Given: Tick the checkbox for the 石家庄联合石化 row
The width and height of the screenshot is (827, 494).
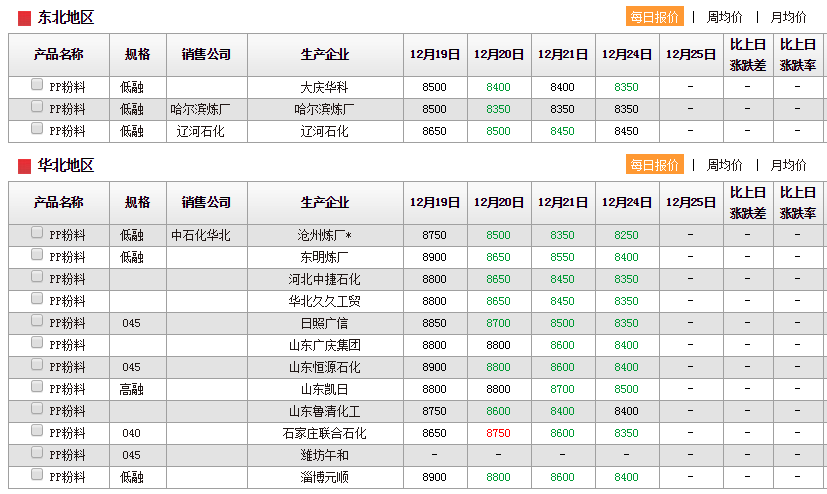Looking at the screenshot, I should pyautogui.click(x=37, y=430).
